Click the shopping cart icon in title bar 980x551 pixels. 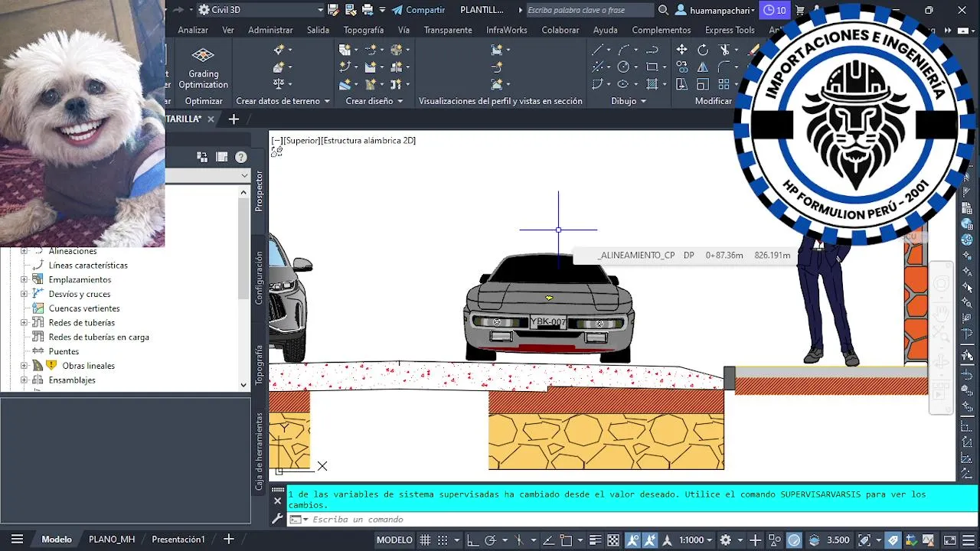pos(800,10)
